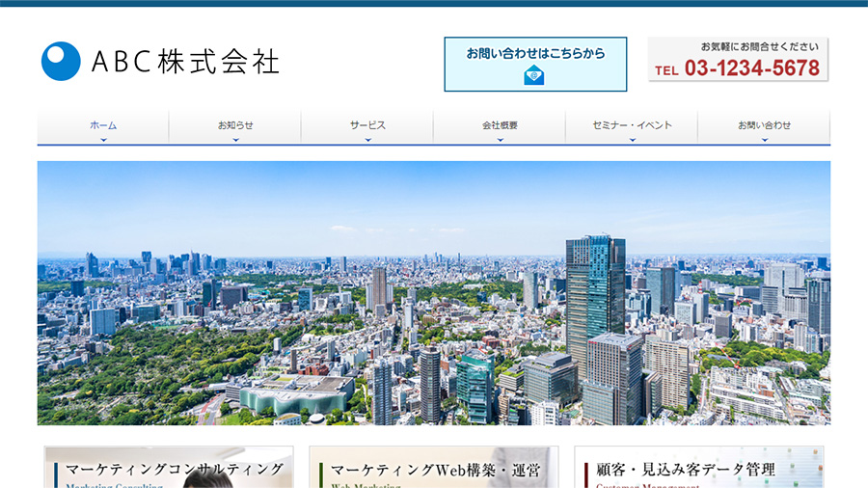Expand the arrow under サービス
Viewport: 868px width, 488px height.
click(x=368, y=140)
